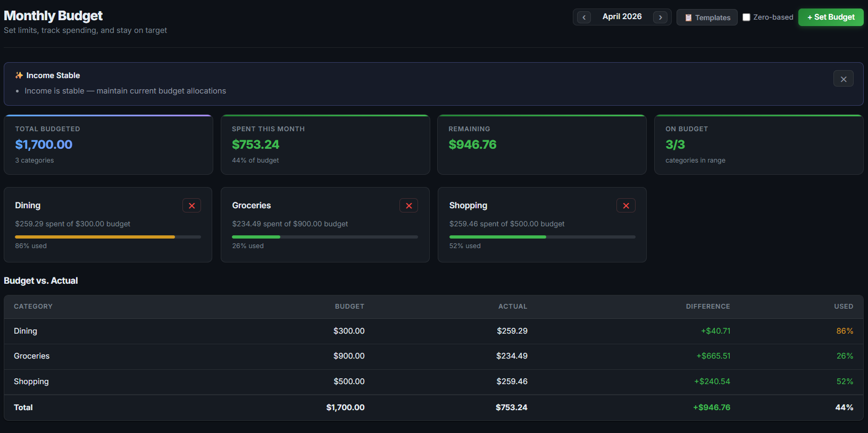Select the Dining row in table
Image resolution: width=868 pixels, height=433 pixels.
[x=433, y=331]
